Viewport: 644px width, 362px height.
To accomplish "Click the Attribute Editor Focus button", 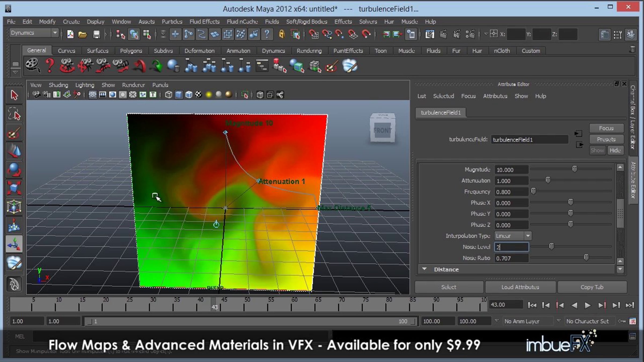I will click(x=606, y=128).
